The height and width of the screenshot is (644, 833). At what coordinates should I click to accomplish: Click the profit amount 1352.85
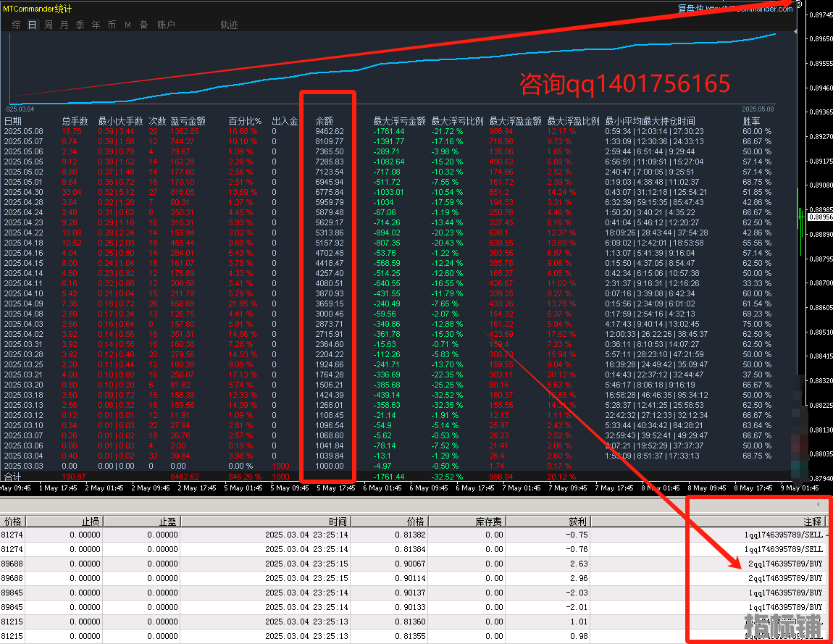coord(184,131)
